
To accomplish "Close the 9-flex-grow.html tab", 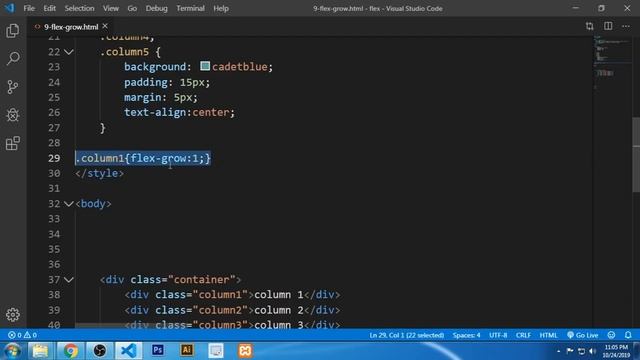I will click(x=105, y=26).
